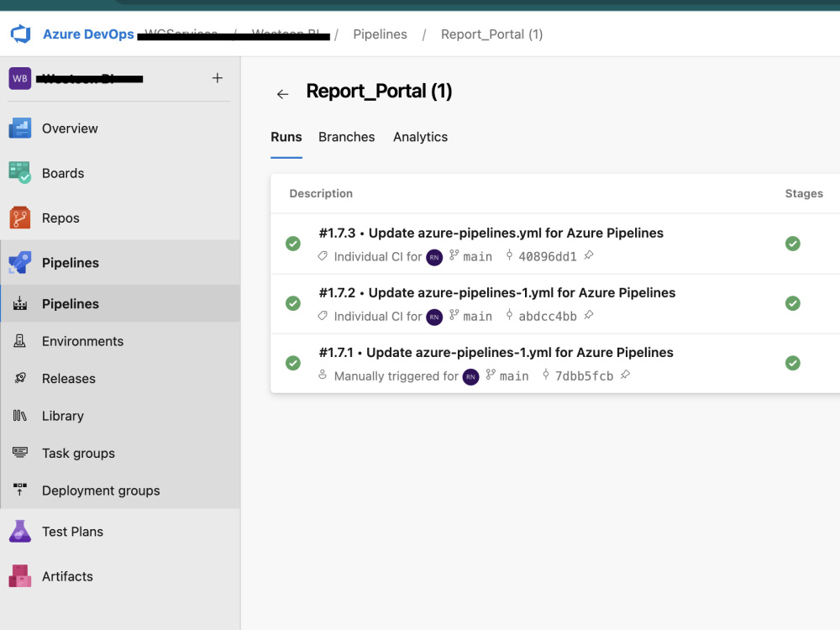This screenshot has width=840, height=630.
Task: Open the Releases section
Action: [68, 378]
